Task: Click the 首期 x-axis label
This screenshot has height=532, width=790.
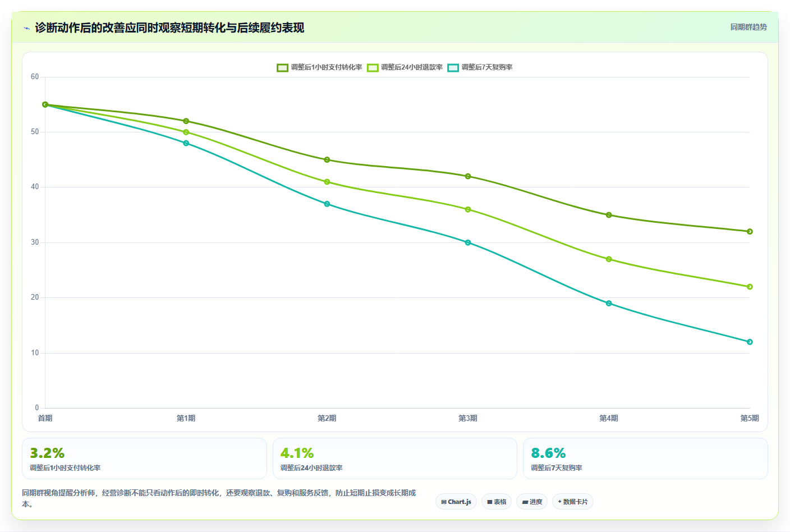Action: point(45,418)
